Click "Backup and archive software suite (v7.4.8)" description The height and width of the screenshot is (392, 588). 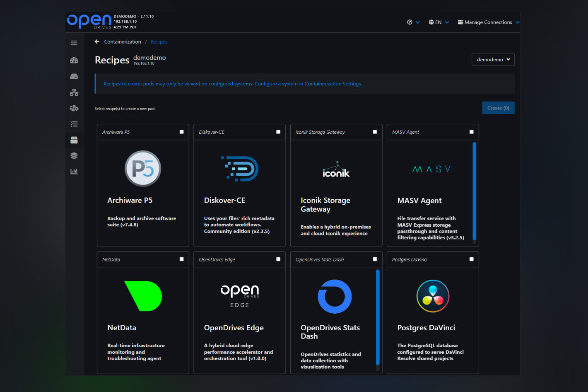(142, 221)
